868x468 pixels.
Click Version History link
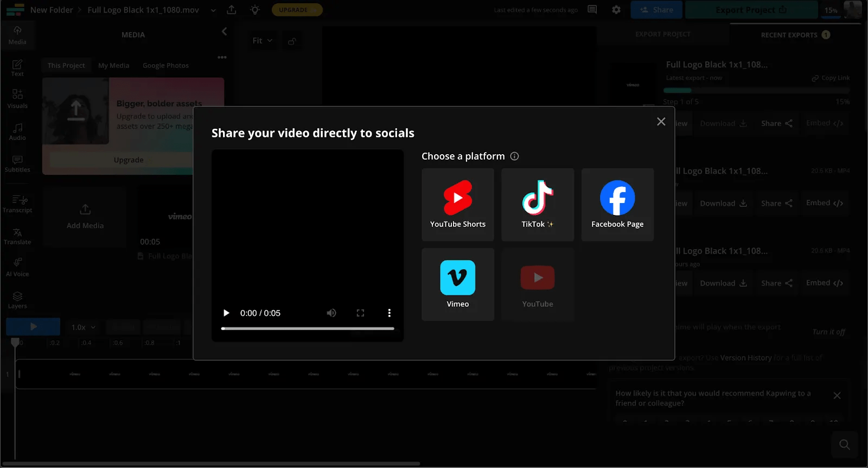click(x=746, y=358)
